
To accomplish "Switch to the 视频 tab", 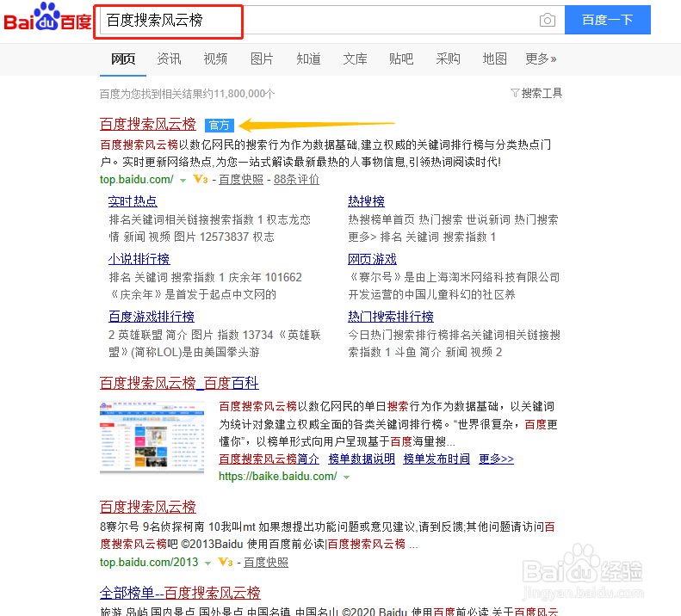I will click(x=215, y=59).
